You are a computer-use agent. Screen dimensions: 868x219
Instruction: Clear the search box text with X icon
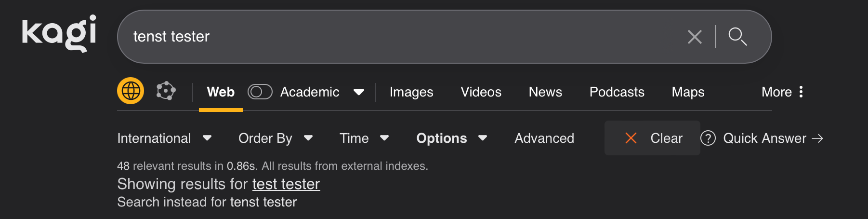(x=694, y=37)
